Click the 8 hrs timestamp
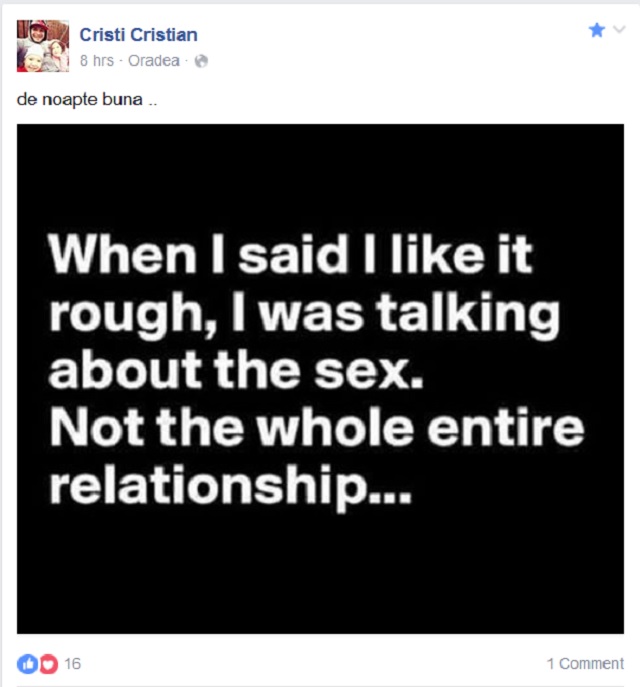The image size is (640, 687). 97,60
